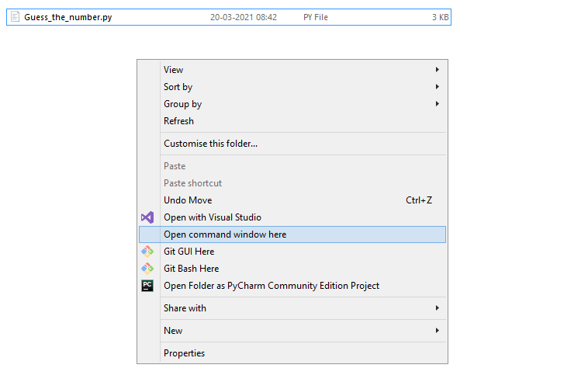Open the Group by menu entry
Screen dimensions: 588x389
(x=292, y=104)
